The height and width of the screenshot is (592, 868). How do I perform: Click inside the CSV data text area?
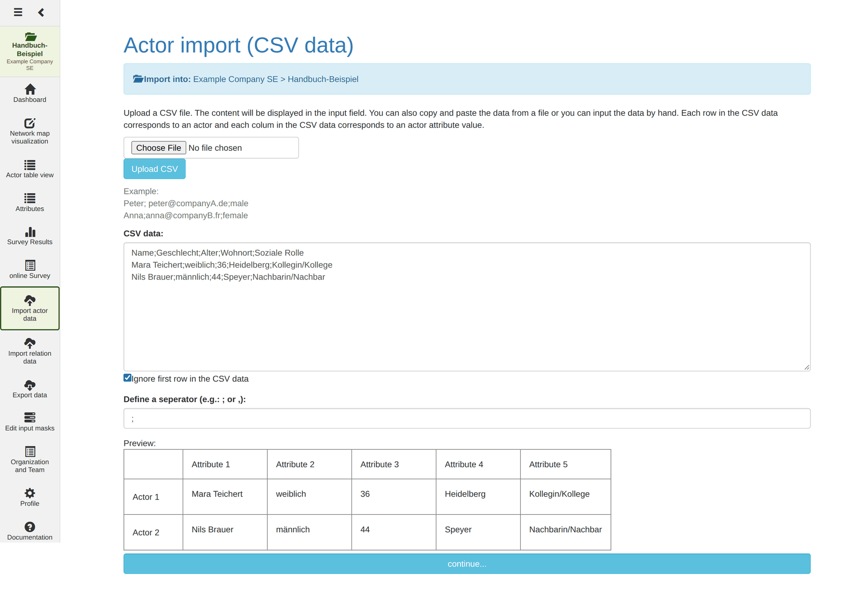467,307
